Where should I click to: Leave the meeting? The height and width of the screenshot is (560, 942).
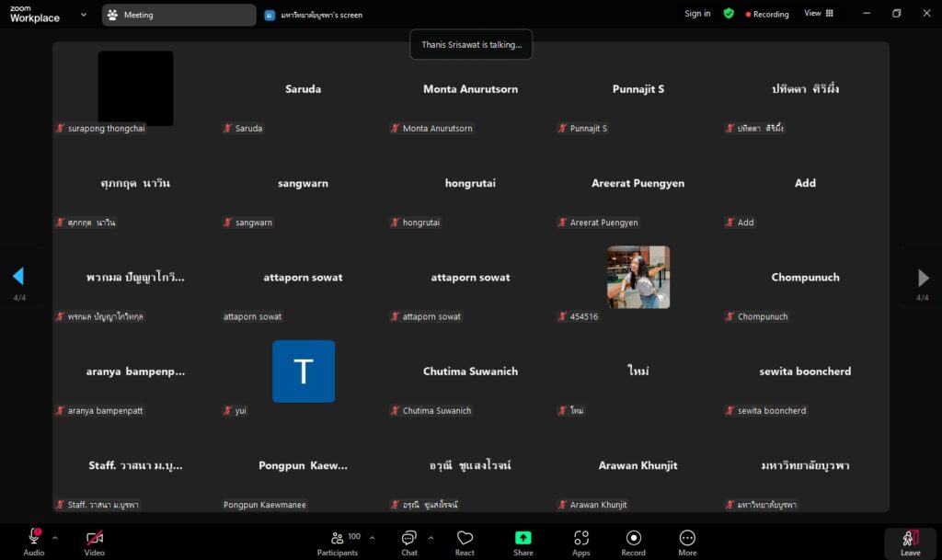(910, 543)
